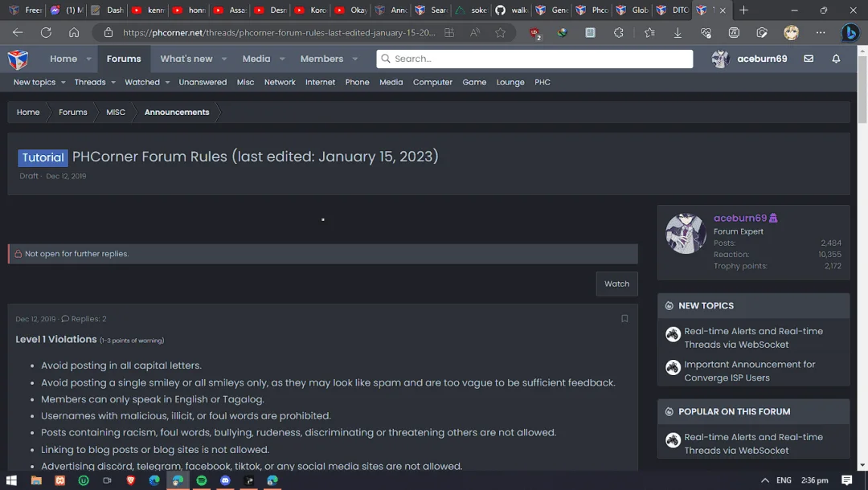Click the bookmark icon on the first post

[x=624, y=319]
